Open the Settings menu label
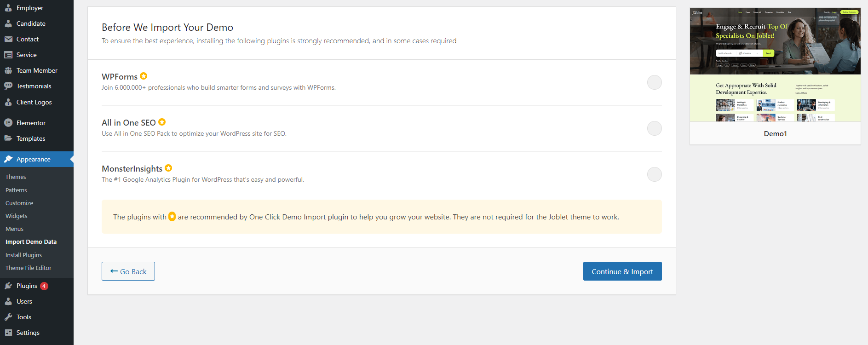This screenshot has height=345, width=868. point(28,333)
